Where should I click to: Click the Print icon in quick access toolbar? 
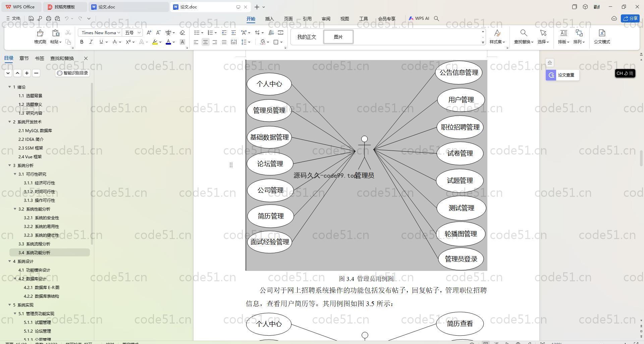coord(49,18)
